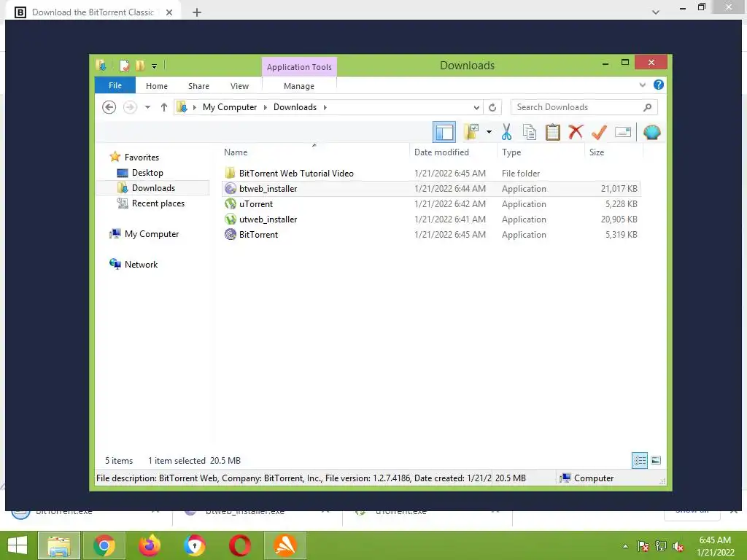Click the Refresh button beside address bar
Image resolution: width=747 pixels, height=560 pixels.
[492, 107]
